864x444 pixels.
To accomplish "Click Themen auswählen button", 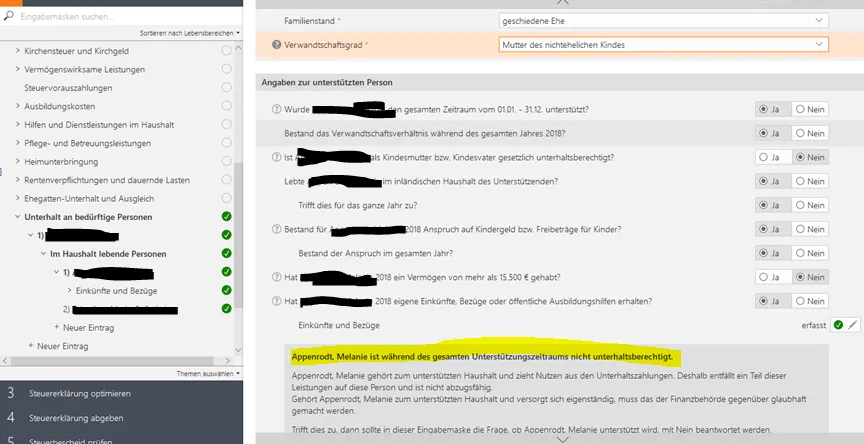I will [208, 373].
